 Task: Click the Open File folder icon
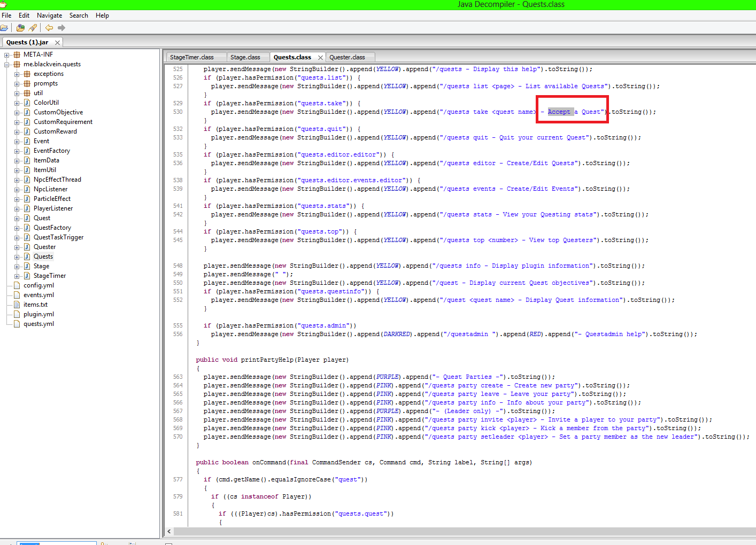point(4,28)
